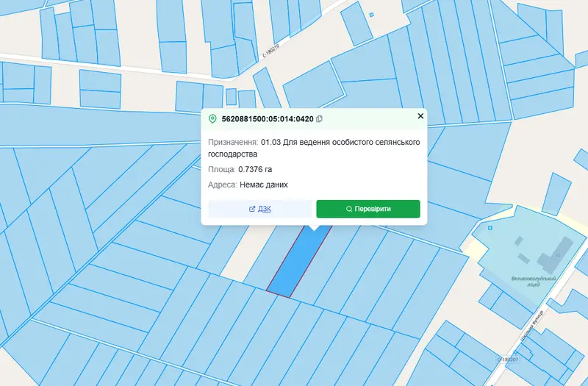Click the C-180210 road label

click(270, 50)
